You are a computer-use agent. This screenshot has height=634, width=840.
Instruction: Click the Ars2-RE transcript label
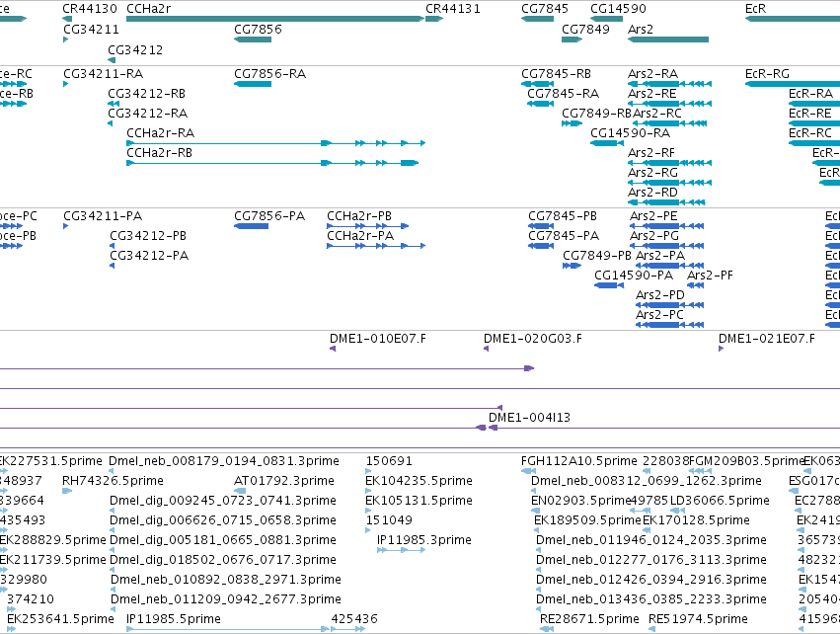tap(652, 94)
